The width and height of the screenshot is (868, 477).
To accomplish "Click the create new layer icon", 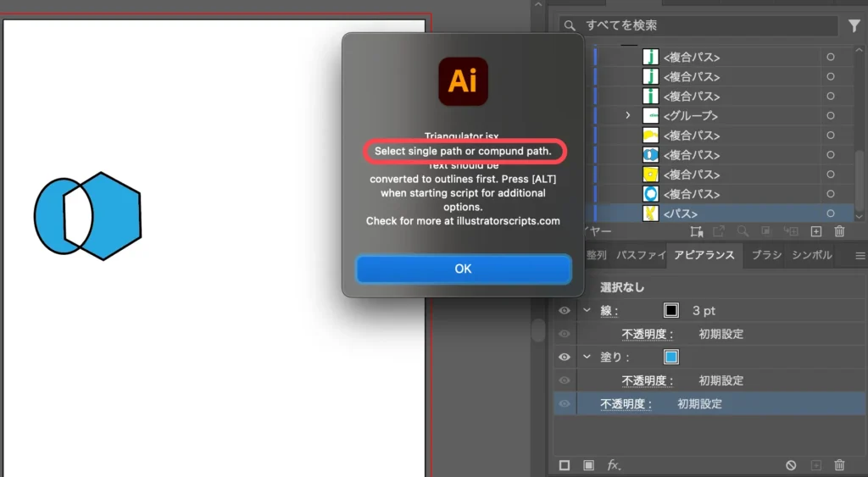I will click(x=816, y=230).
